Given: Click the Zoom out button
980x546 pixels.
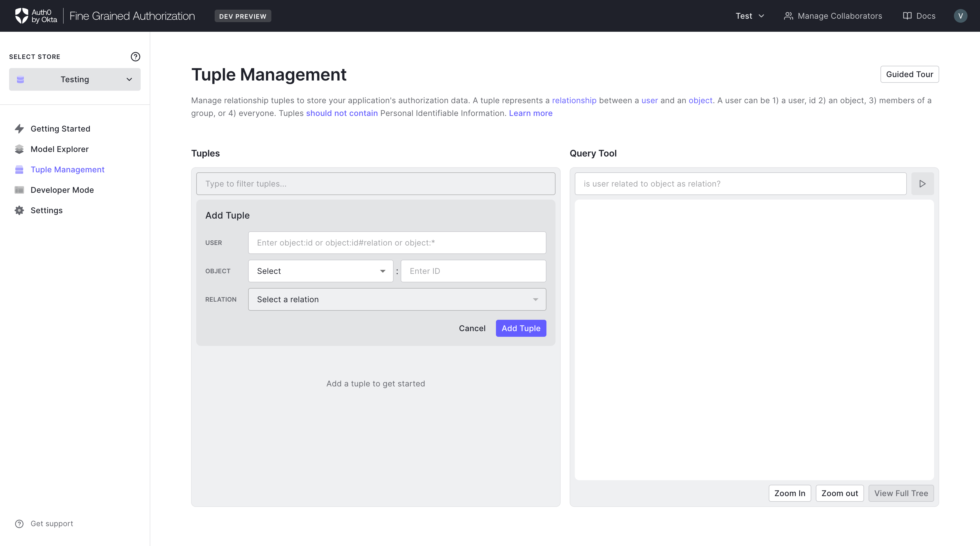Looking at the screenshot, I should [840, 493].
